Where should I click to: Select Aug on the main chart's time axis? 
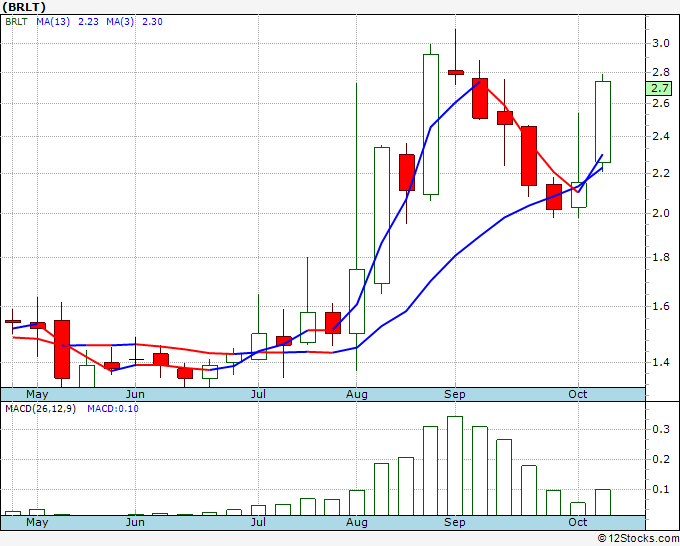point(357,394)
